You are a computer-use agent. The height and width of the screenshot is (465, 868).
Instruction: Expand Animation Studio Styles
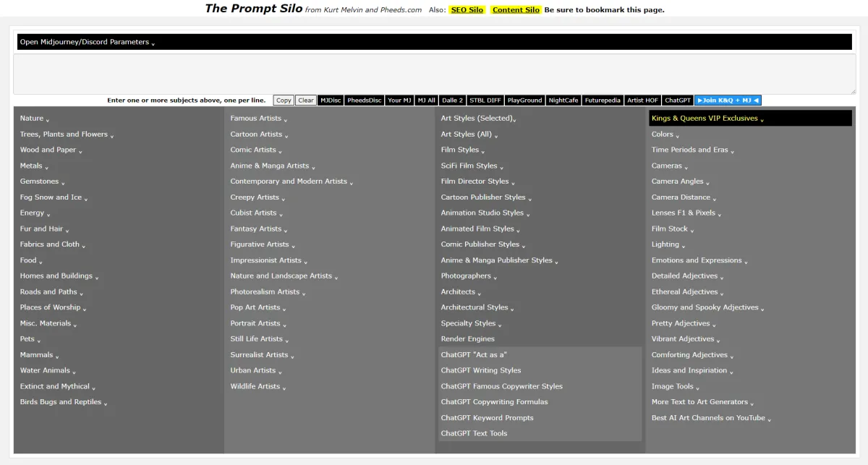(485, 213)
